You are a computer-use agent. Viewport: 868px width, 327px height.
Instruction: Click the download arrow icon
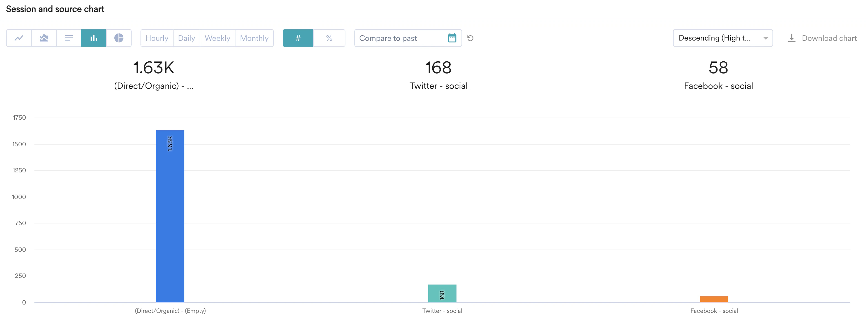[x=792, y=38]
